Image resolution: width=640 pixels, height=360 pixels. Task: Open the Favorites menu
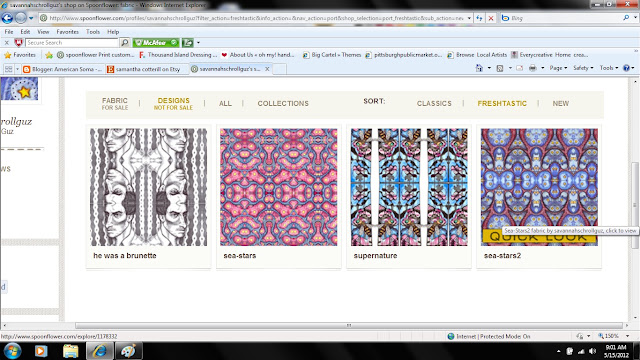click(x=67, y=31)
